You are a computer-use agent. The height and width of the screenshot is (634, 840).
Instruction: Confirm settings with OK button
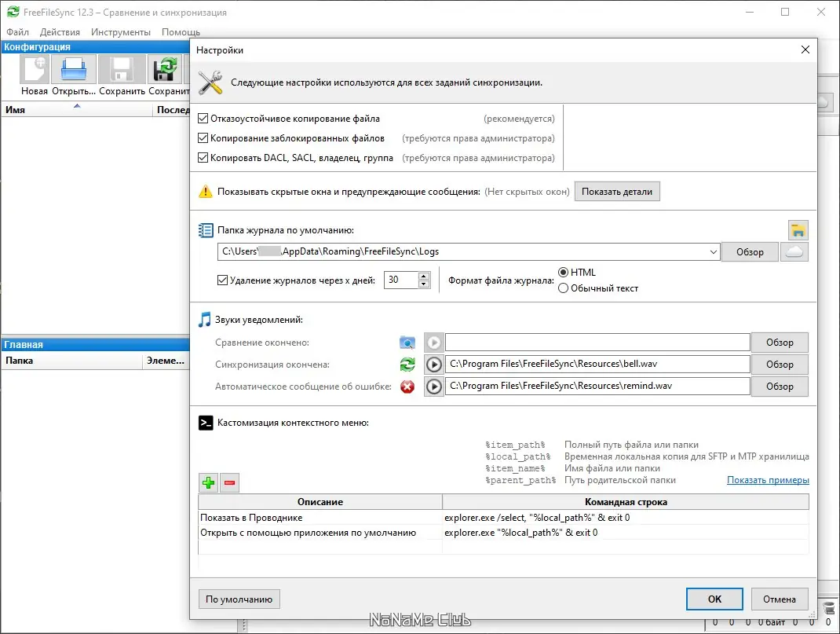714,599
